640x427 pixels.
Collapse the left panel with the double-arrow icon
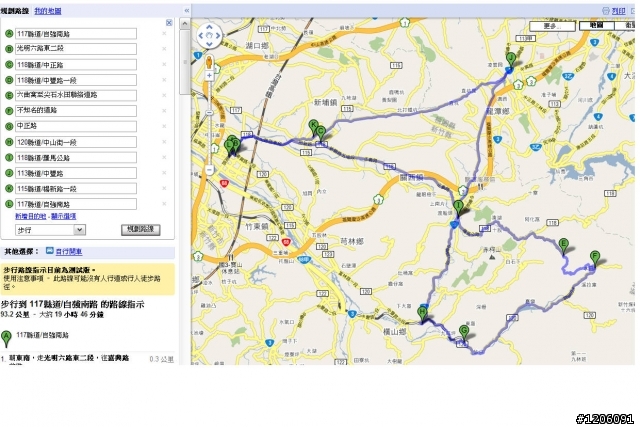(x=187, y=11)
